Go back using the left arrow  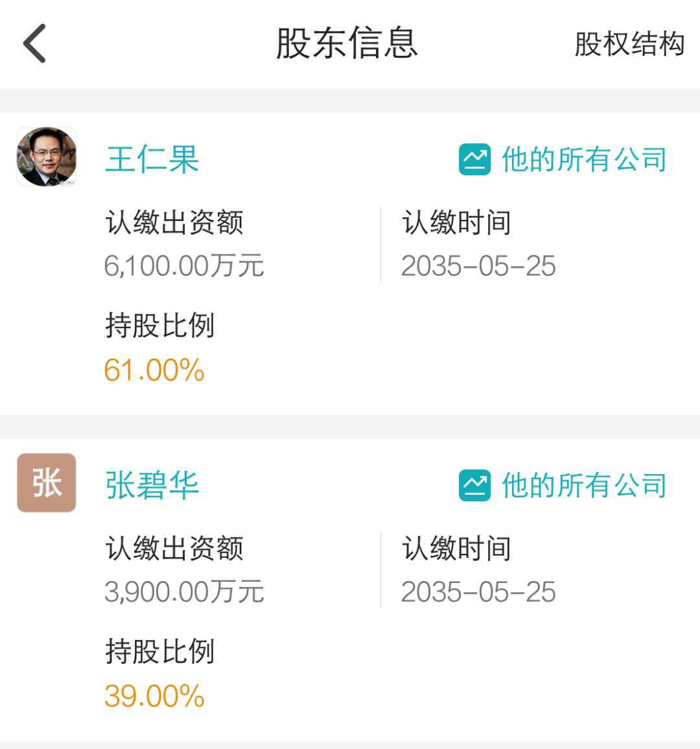point(34,43)
